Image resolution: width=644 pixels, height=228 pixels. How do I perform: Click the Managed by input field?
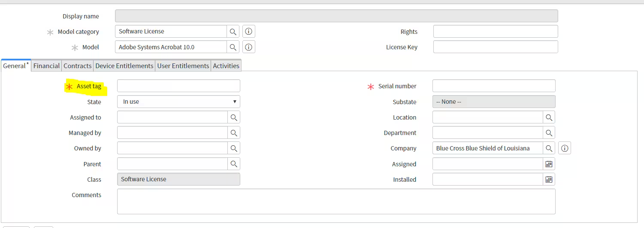[x=172, y=133]
